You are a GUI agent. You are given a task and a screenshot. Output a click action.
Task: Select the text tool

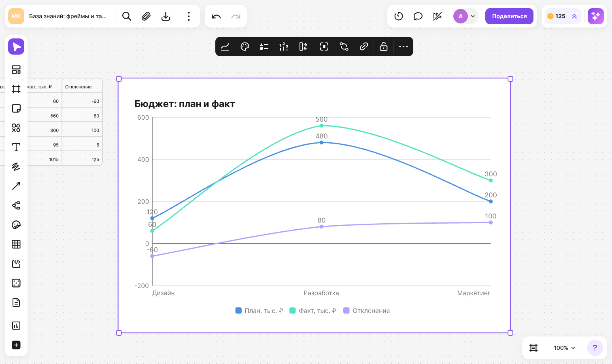click(x=16, y=147)
